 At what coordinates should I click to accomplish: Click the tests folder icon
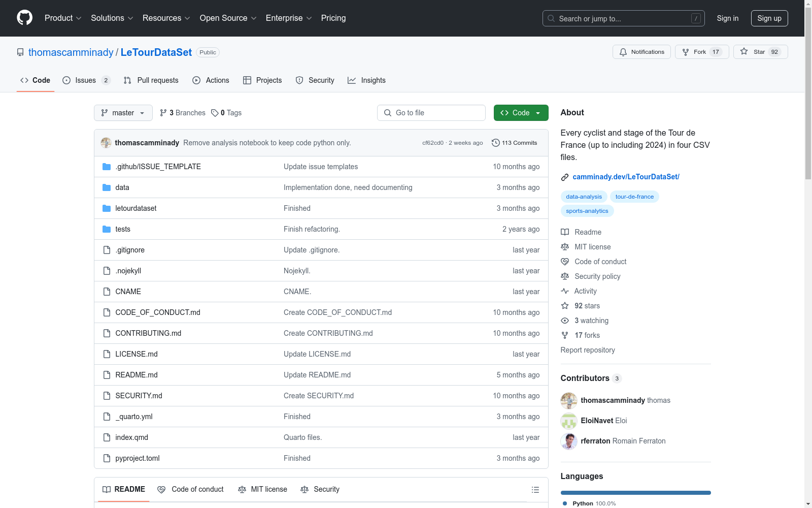(107, 229)
